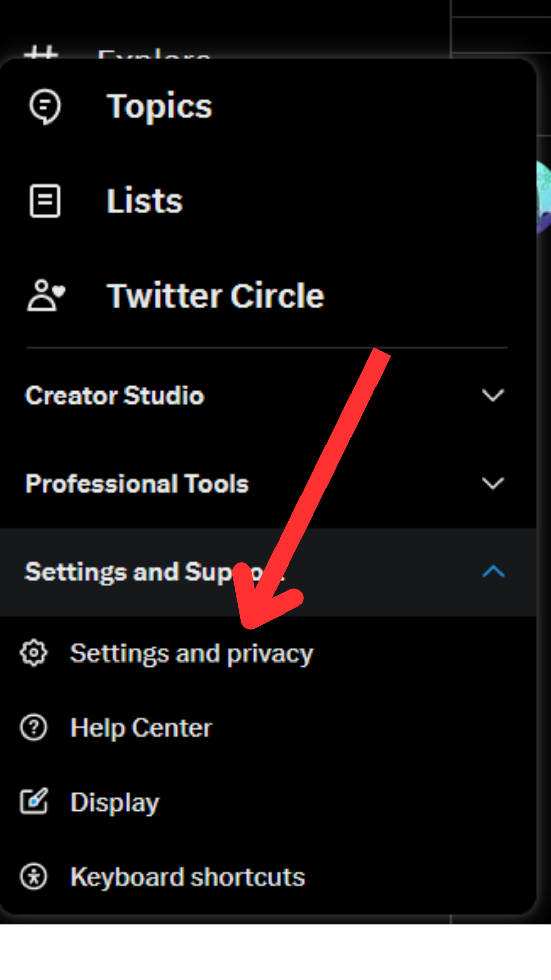Viewport: 551px width, 980px height.
Task: Click the Help Center question mark icon
Action: point(34,727)
